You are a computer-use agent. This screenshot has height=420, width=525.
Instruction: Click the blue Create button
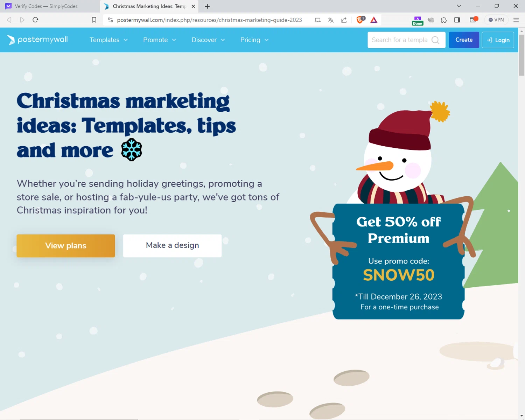tap(464, 40)
